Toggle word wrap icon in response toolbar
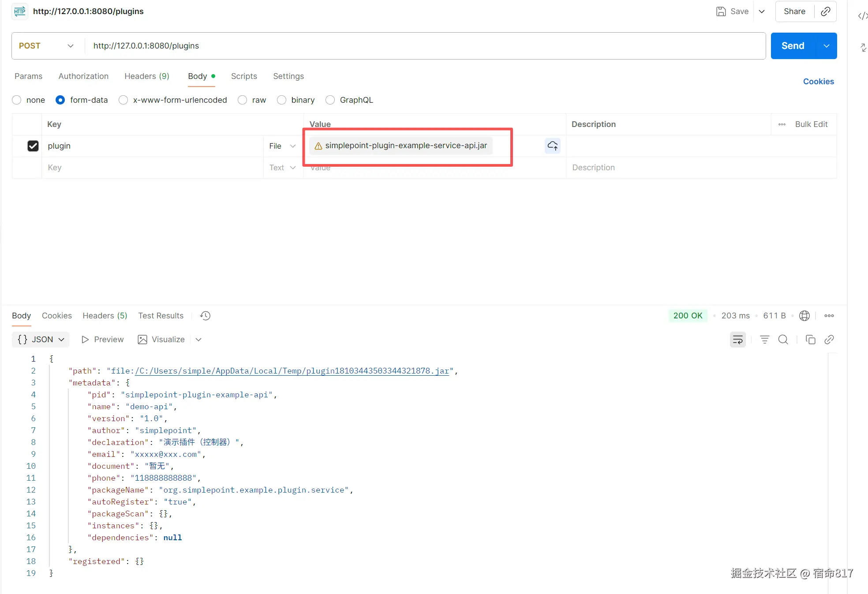The image size is (868, 594). point(737,340)
